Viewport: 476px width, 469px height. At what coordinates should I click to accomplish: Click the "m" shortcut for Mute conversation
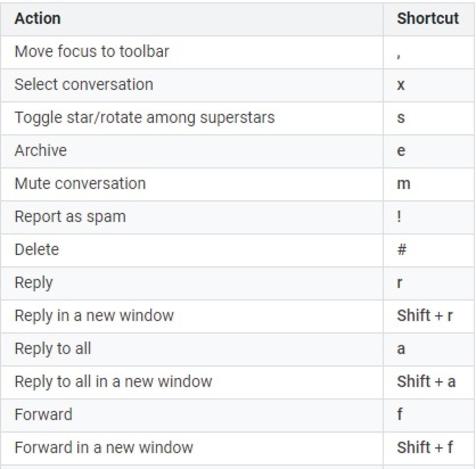pos(404,183)
